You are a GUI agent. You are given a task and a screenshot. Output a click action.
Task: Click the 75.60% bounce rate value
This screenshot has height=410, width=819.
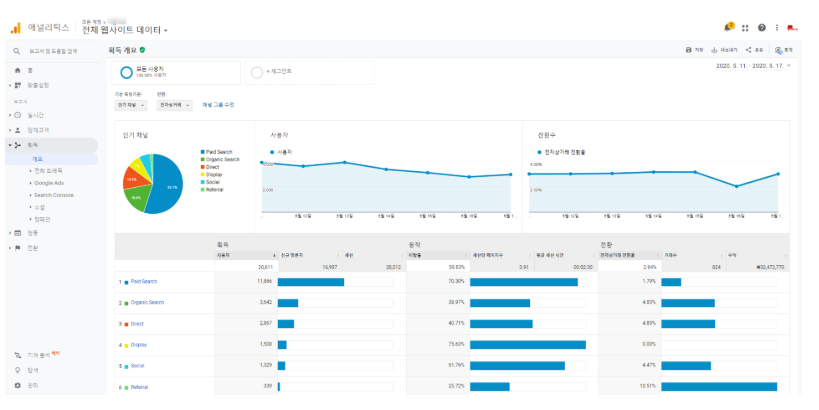pos(457,345)
